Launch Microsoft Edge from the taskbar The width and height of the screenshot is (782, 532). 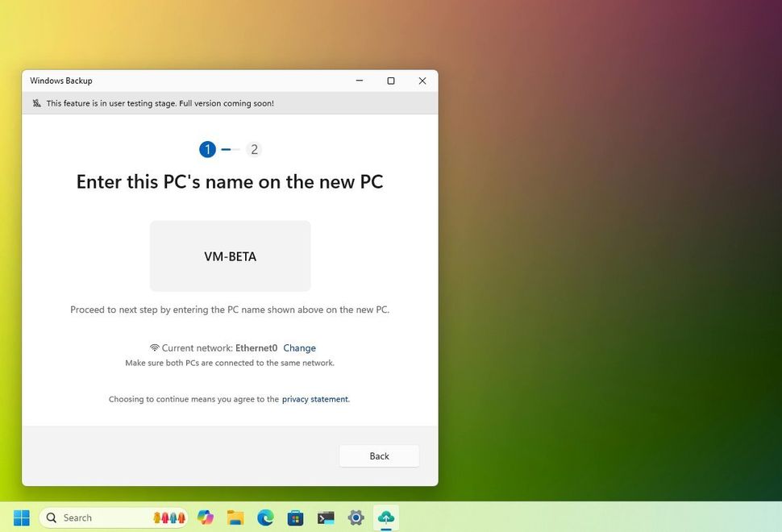[x=264, y=517]
